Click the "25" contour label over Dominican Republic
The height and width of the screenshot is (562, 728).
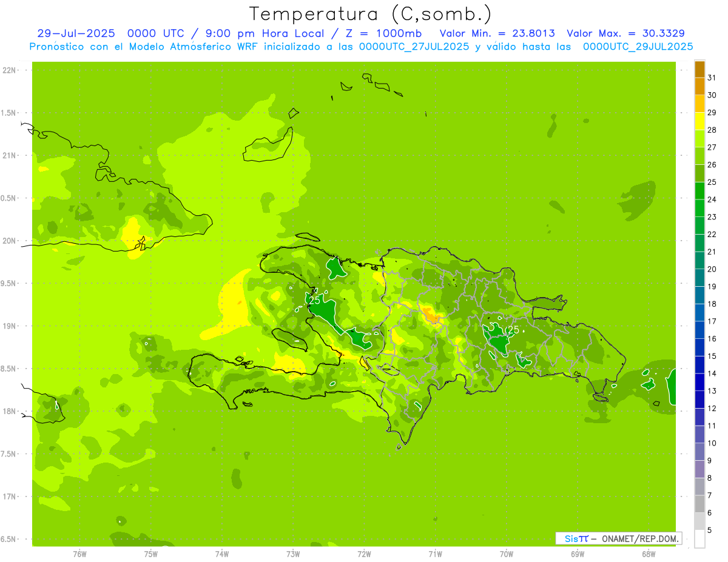point(513,330)
